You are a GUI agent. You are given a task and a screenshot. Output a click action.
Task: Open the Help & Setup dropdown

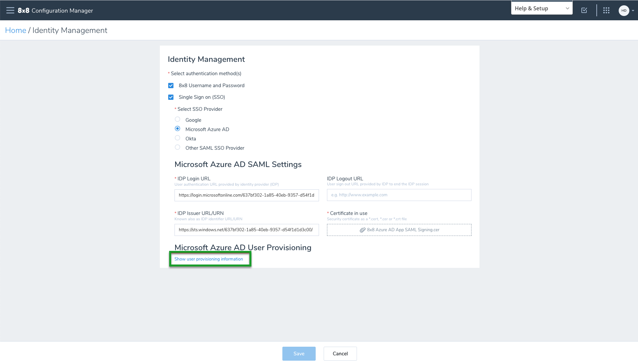point(542,8)
